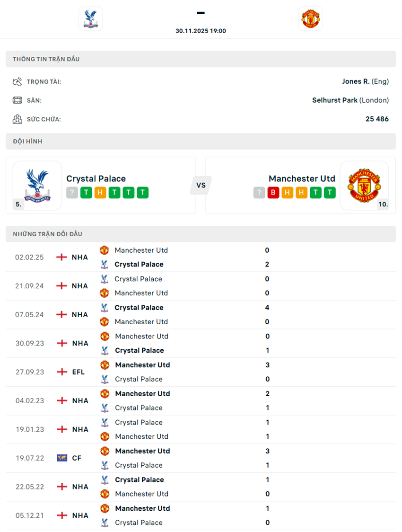Collapse the THÔNG TIN TRẬN ĐẤU section

coord(201,59)
